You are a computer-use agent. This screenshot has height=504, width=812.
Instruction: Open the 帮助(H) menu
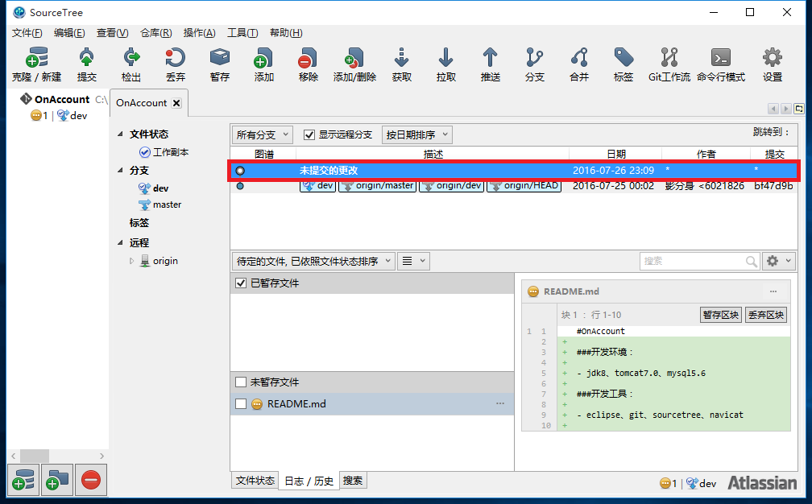[286, 32]
